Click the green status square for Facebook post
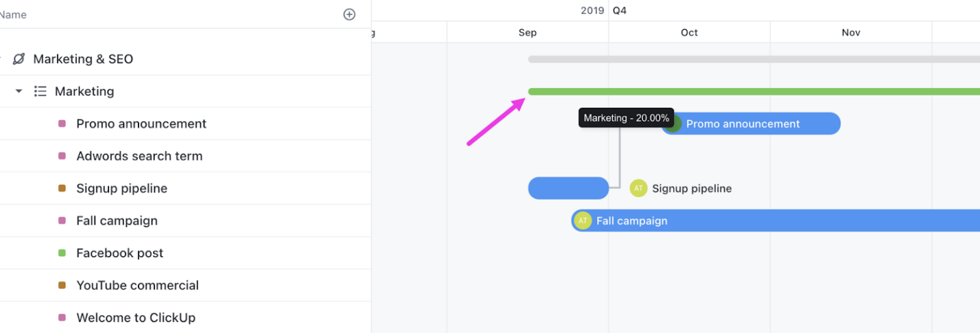The width and height of the screenshot is (980, 333). (x=62, y=253)
